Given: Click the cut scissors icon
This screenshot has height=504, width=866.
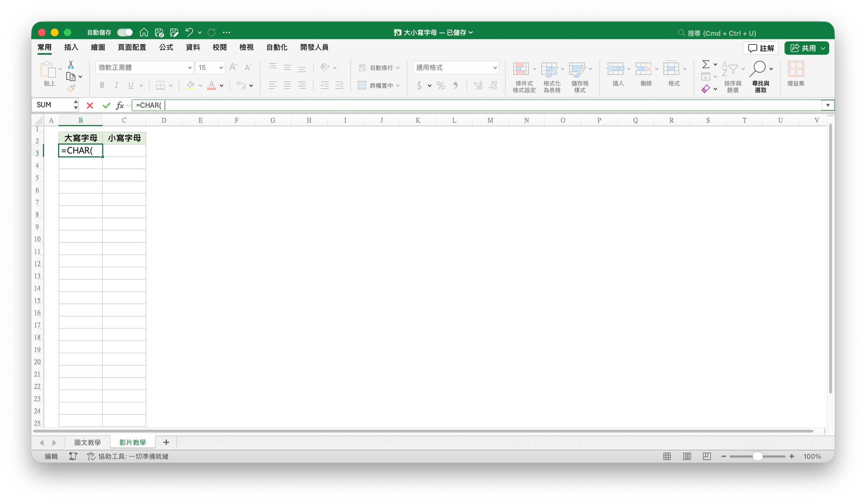Looking at the screenshot, I should click(x=71, y=65).
